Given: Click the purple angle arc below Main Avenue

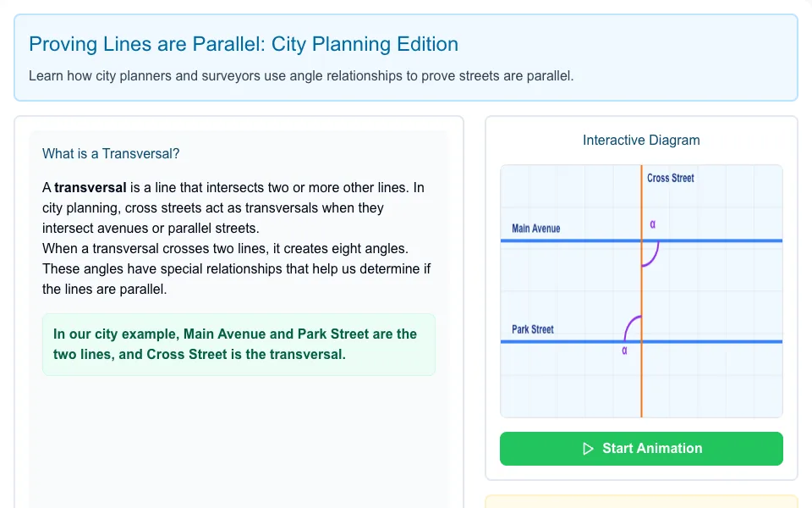Looking at the screenshot, I should [x=652, y=256].
